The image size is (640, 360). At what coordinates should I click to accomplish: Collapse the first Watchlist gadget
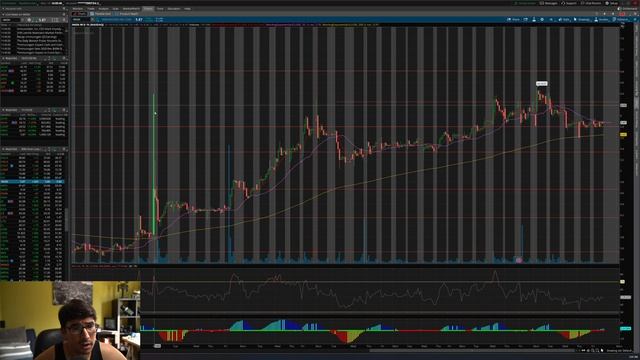3,58
